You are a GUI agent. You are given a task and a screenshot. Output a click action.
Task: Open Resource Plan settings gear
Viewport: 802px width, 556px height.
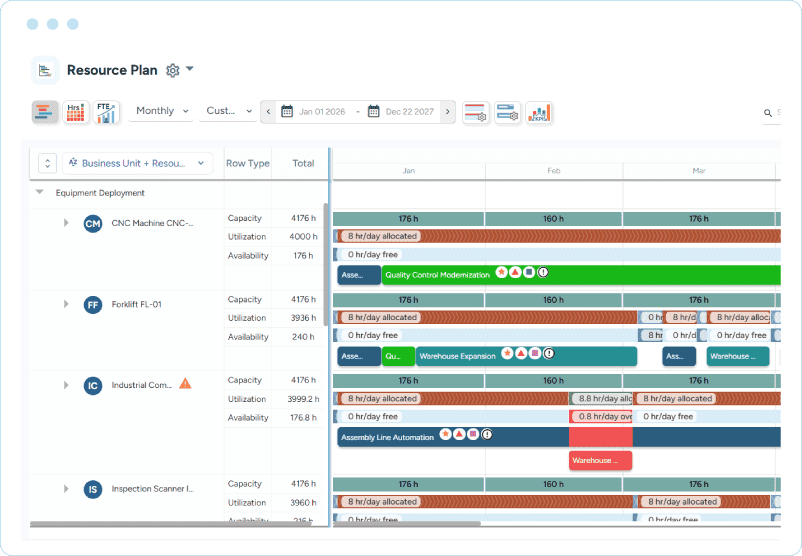click(x=173, y=70)
